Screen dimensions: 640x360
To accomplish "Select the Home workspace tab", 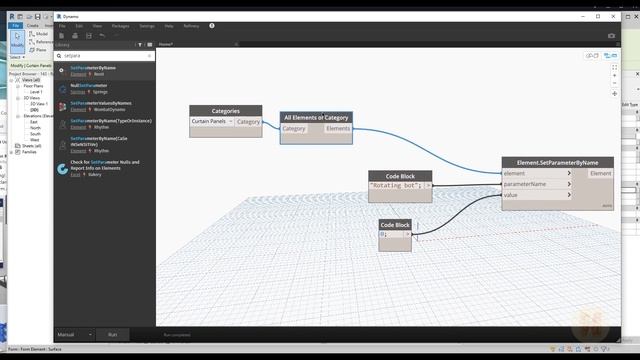I will (166, 44).
